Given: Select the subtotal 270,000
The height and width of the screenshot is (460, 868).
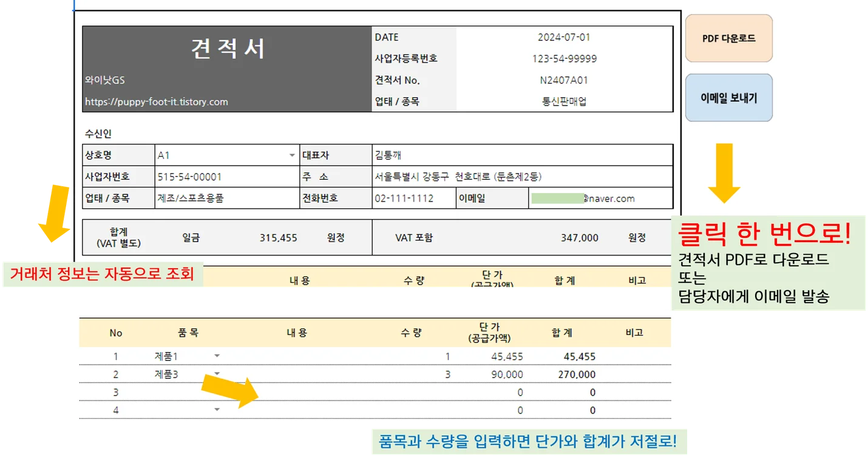Looking at the screenshot, I should pos(577,374).
